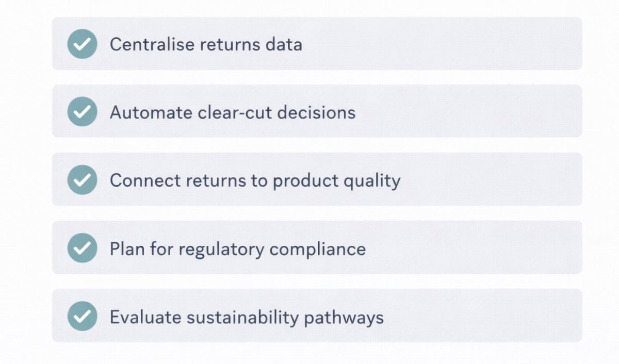Viewport: 619px width, 364px height.
Task: Click the checkmark next to Plan for regulatory compliance
Action: pyautogui.click(x=82, y=248)
